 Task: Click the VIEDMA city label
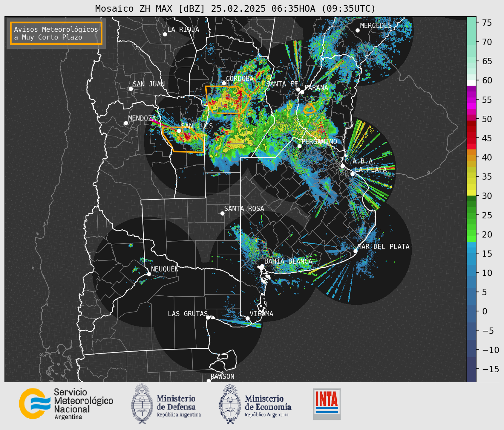click(261, 314)
